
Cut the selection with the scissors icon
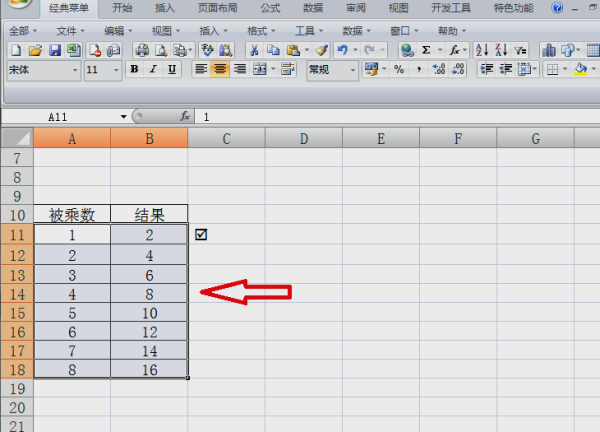pyautogui.click(x=254, y=50)
